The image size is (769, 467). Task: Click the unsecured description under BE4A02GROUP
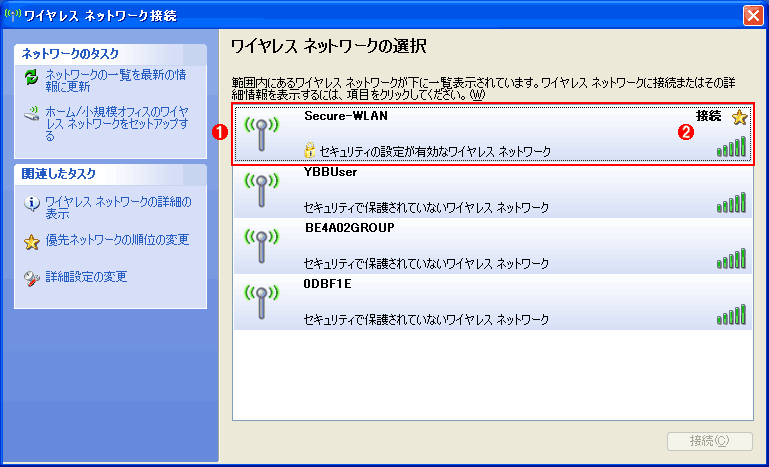[426, 264]
